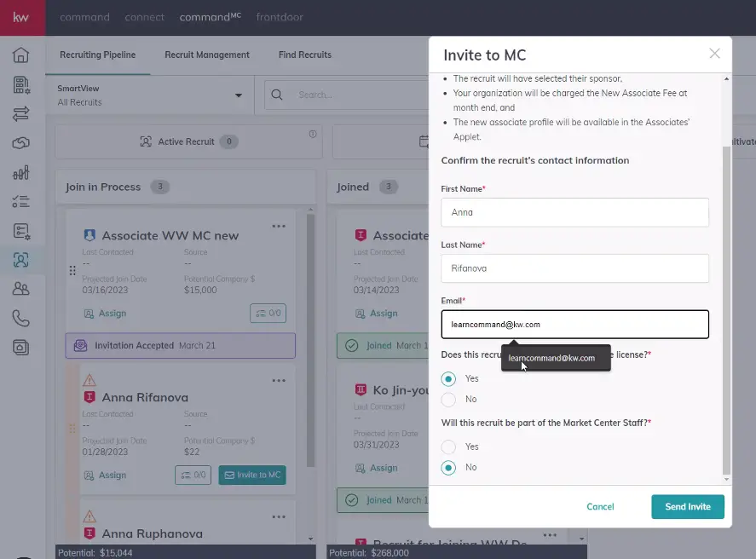Open the recruits sidebar icon

coord(20,260)
